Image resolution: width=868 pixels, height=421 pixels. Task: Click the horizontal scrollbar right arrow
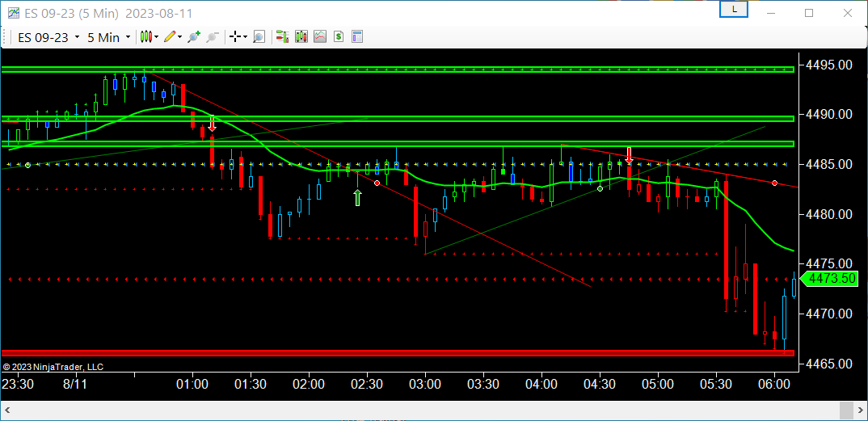(x=860, y=410)
